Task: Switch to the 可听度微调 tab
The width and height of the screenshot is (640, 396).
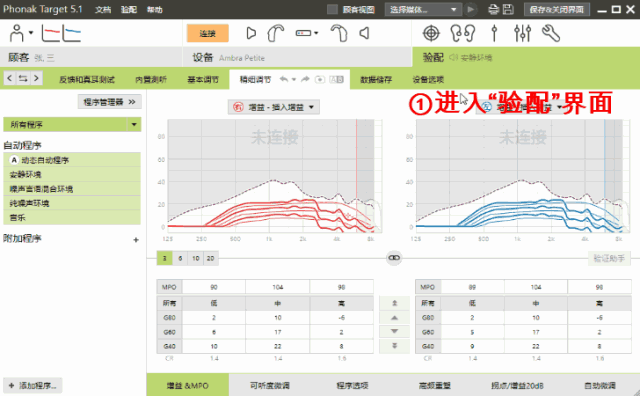Action: click(x=269, y=385)
